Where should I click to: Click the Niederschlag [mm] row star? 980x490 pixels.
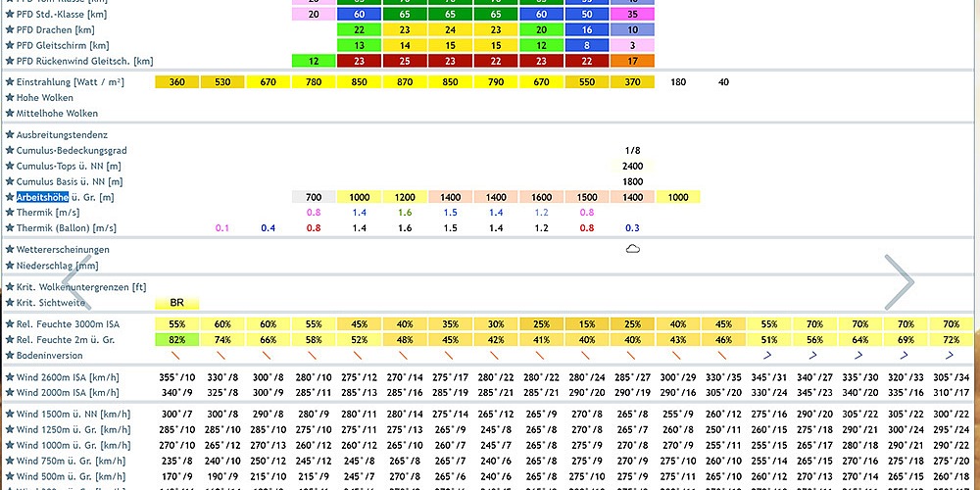tap(10, 265)
